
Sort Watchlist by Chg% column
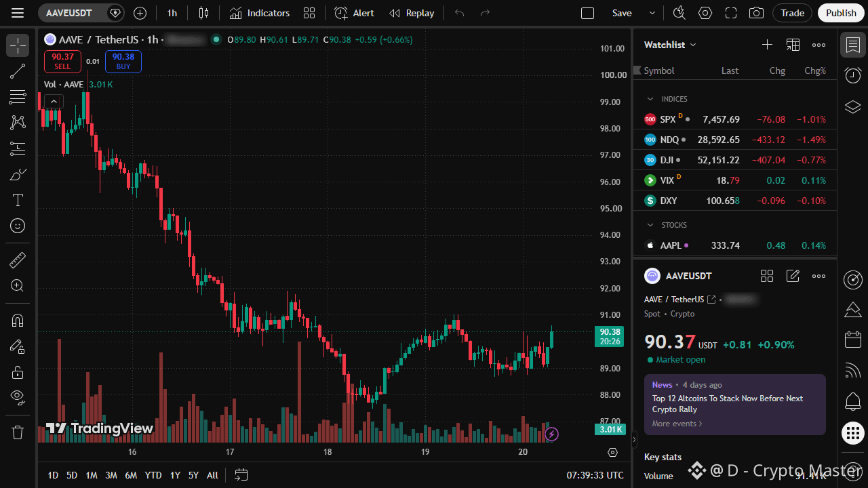click(x=815, y=70)
